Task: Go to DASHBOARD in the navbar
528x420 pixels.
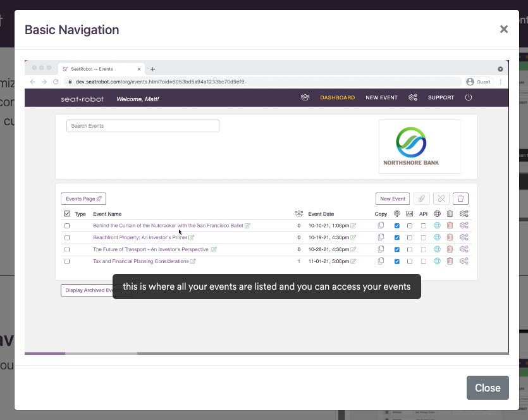Action: pyautogui.click(x=337, y=97)
